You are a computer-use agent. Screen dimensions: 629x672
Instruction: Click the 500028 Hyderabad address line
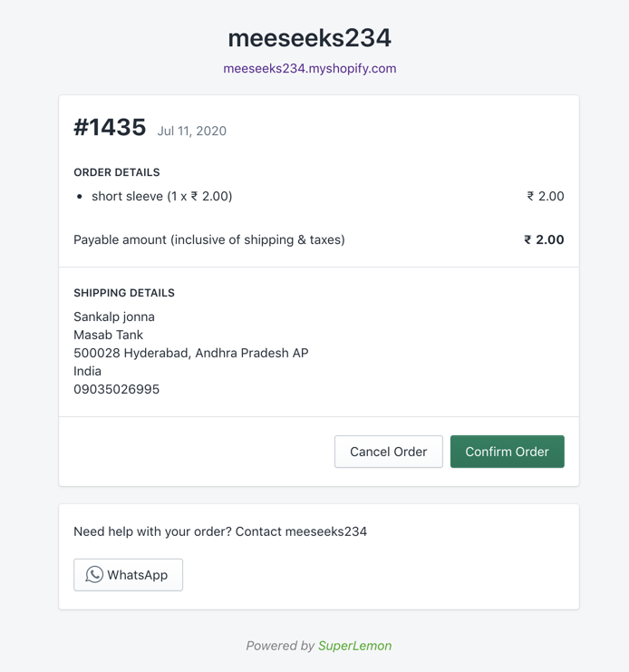tap(191, 353)
